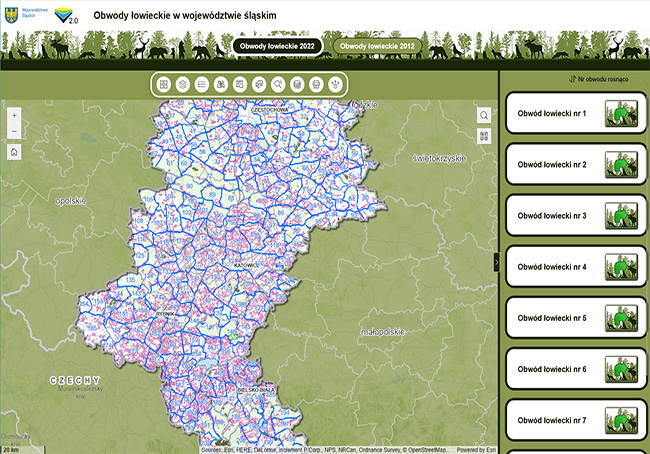
Task: Zoom in on the map
Action: click(14, 116)
